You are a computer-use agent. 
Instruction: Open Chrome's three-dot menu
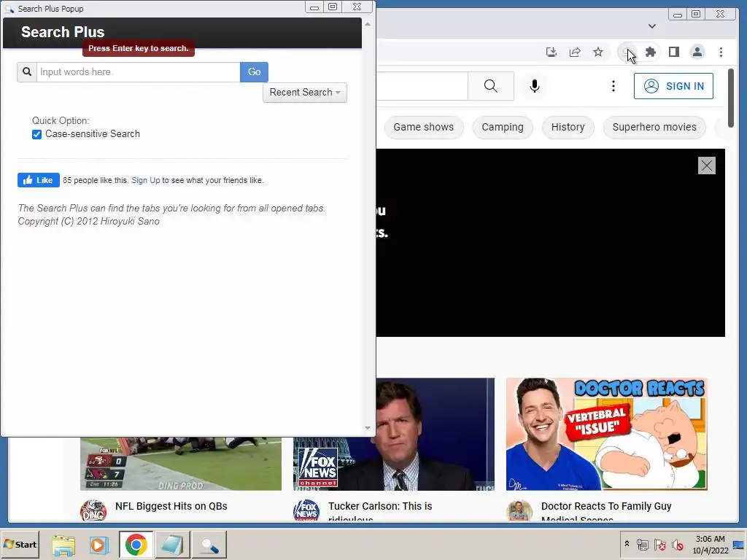click(721, 52)
